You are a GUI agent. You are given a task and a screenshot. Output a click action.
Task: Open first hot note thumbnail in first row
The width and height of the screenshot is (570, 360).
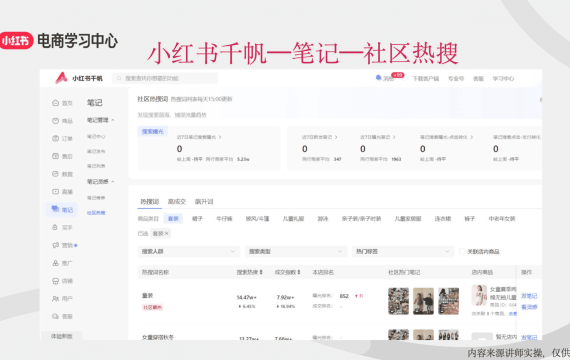[x=398, y=301]
